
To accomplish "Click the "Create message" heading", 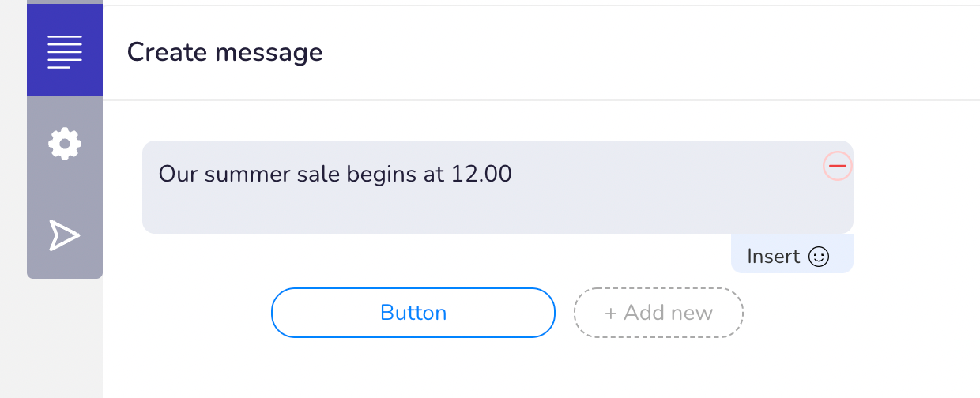I will [224, 52].
